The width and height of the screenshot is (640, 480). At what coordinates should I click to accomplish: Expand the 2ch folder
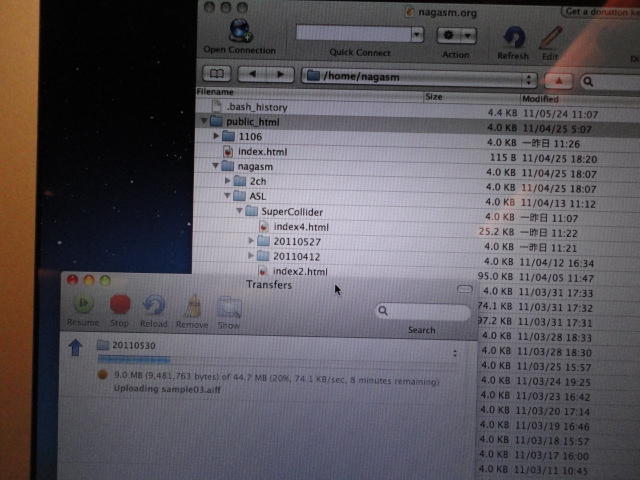227,180
